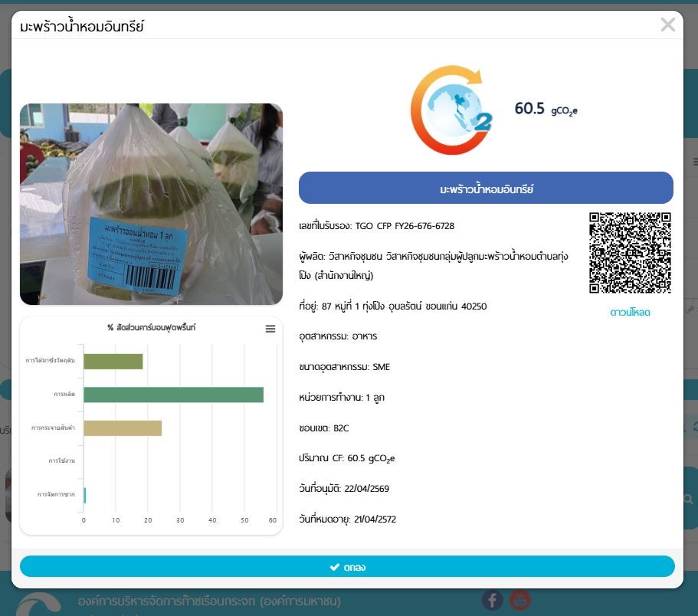Click the blue มะพร้าวน้ำหอมอินทรีย์ product name banner

tap(486, 188)
